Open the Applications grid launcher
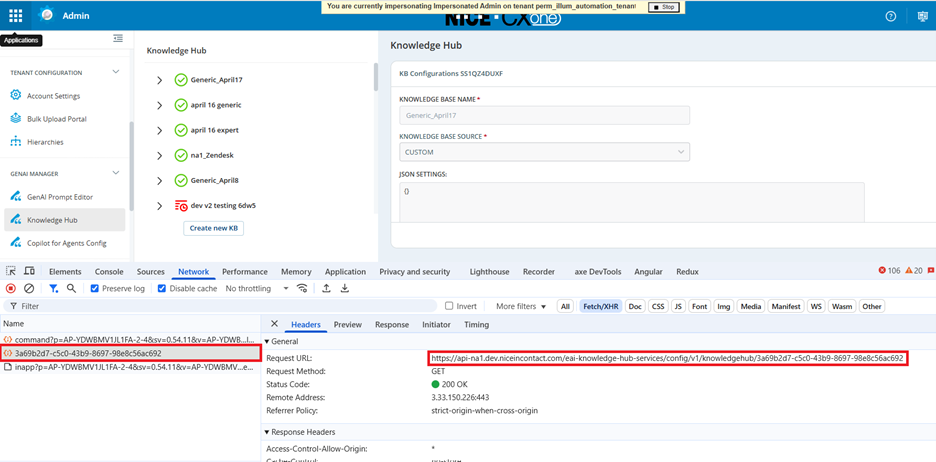The width and height of the screenshot is (936, 462). tap(15, 16)
